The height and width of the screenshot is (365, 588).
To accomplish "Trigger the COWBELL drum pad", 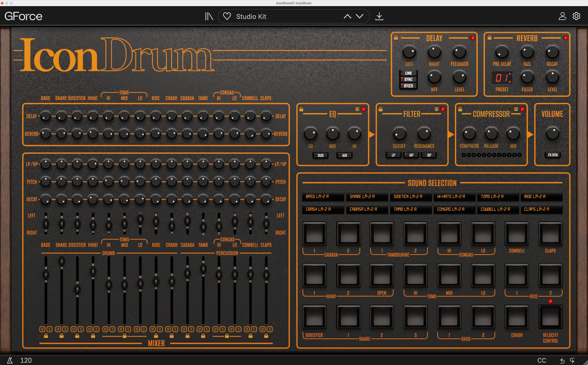I will click(x=517, y=234).
